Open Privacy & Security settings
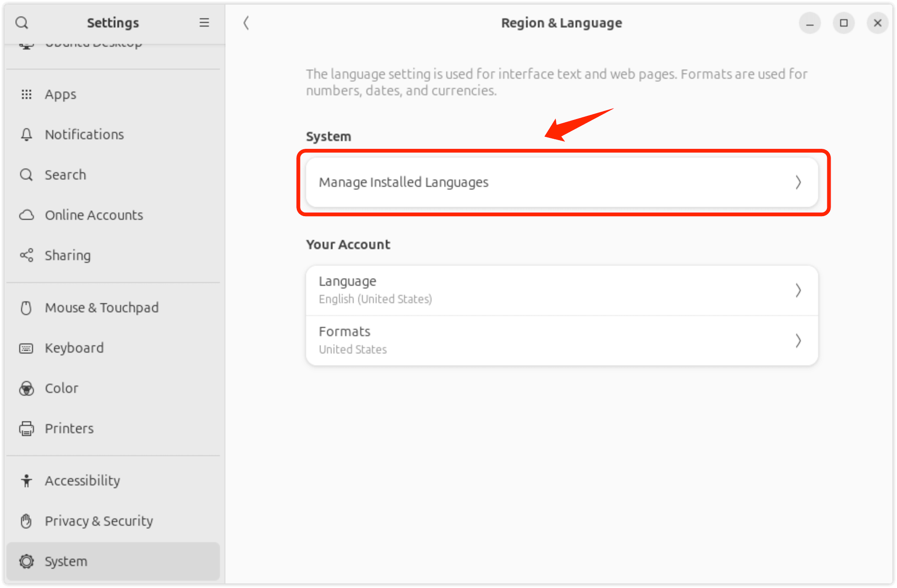The image size is (897, 588). [x=99, y=521]
